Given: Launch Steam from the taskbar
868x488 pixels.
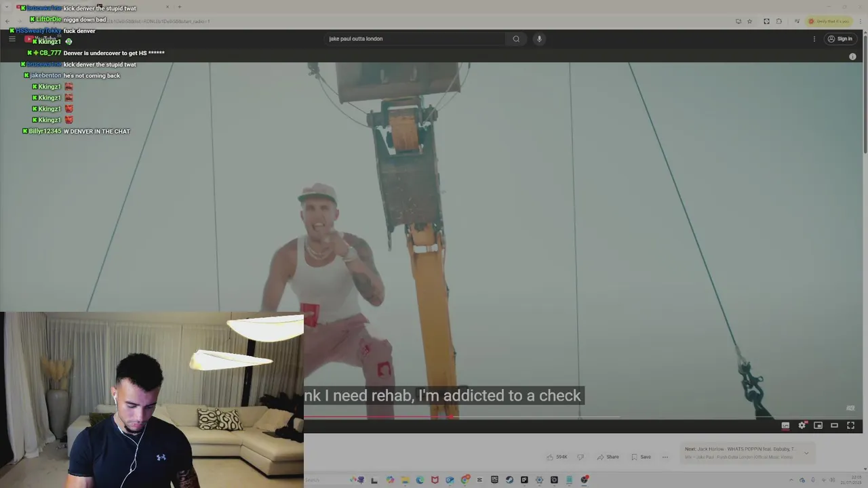Looking at the screenshot, I should point(509,480).
